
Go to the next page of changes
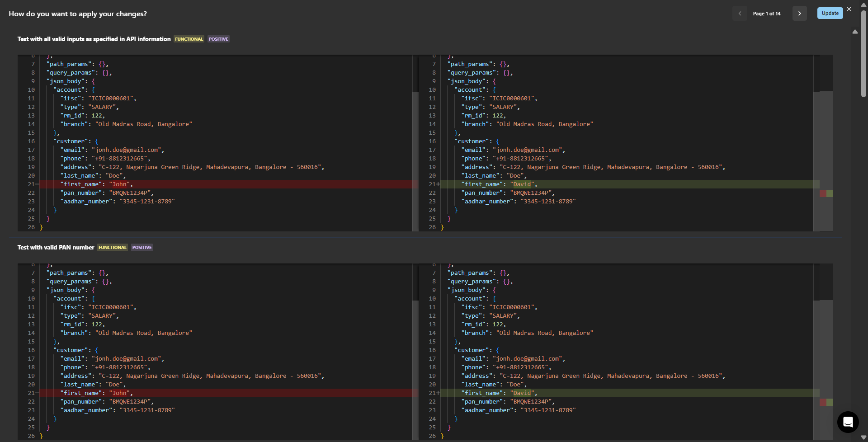[799, 14]
